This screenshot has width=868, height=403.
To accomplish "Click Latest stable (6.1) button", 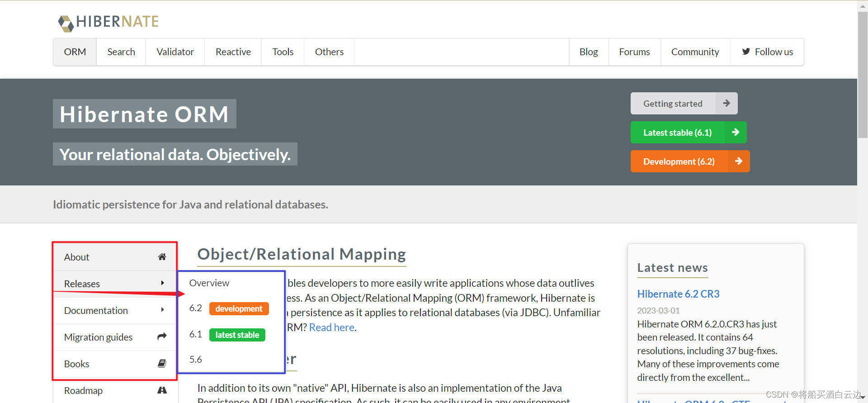I will (x=689, y=133).
